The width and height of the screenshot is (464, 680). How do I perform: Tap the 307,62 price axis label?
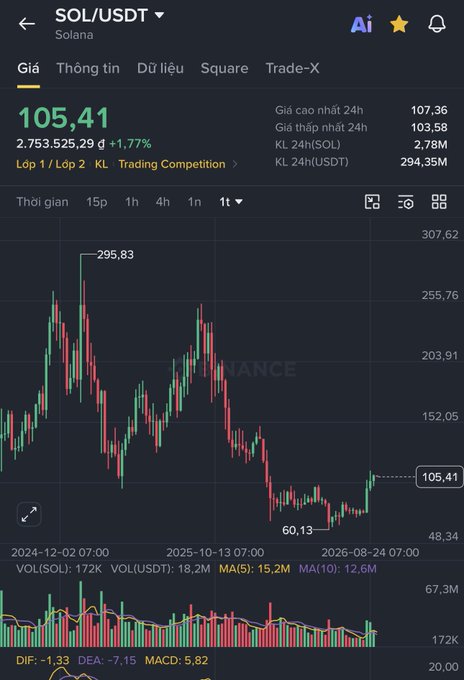(x=440, y=235)
